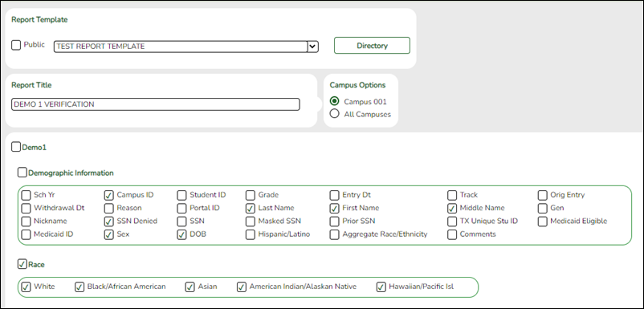The image size is (644, 309).
Task: Uncheck the White race checkbox
Action: point(26,287)
